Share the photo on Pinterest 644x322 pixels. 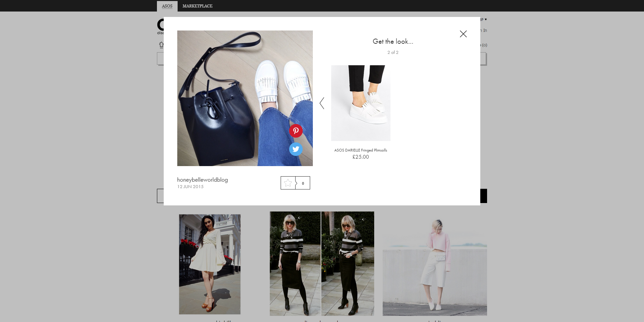click(x=296, y=131)
